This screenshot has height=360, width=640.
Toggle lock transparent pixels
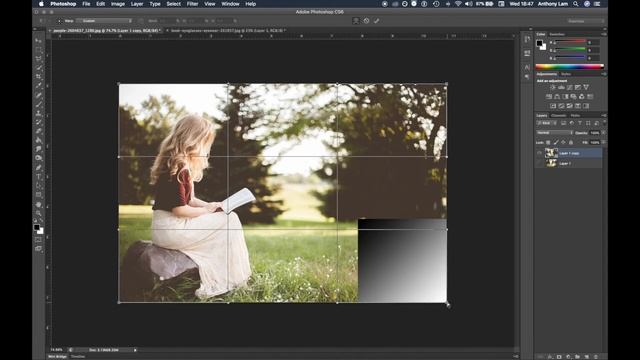pos(548,142)
